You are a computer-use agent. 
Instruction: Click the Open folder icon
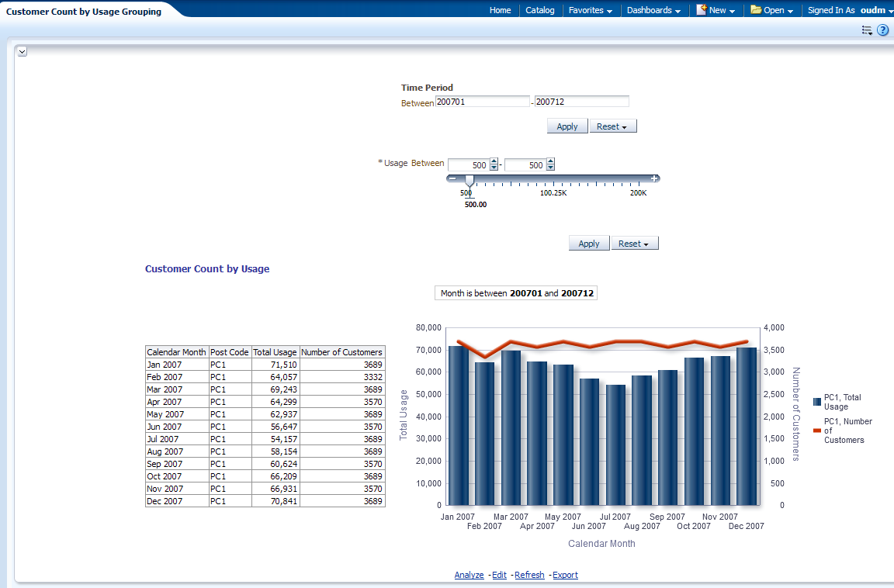(x=756, y=9)
